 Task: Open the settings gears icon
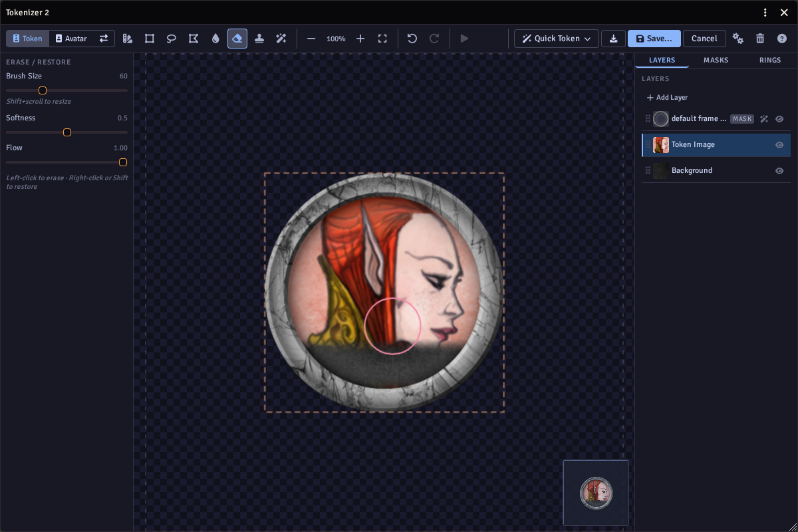pyautogui.click(x=738, y=39)
